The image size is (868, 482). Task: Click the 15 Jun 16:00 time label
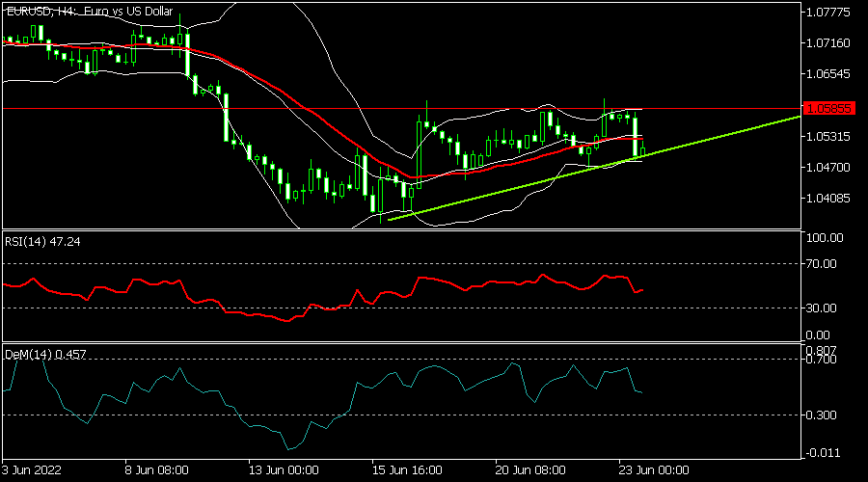(407, 470)
